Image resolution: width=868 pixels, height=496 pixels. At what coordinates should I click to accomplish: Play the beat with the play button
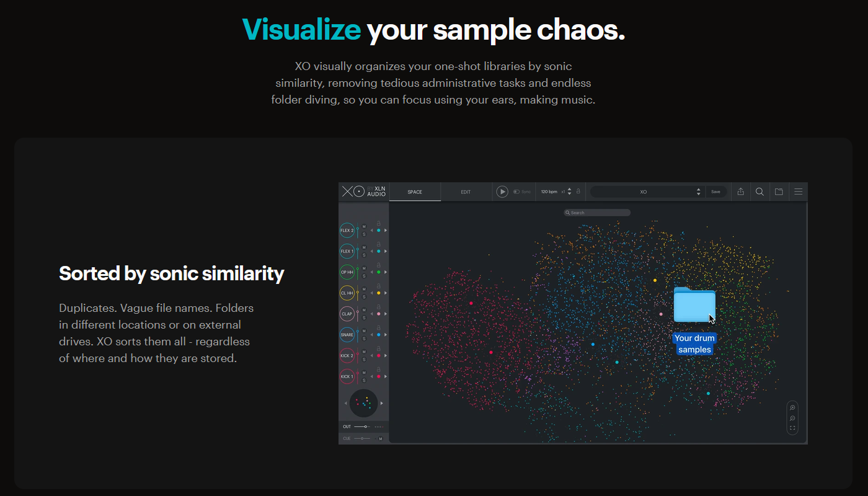(x=502, y=192)
